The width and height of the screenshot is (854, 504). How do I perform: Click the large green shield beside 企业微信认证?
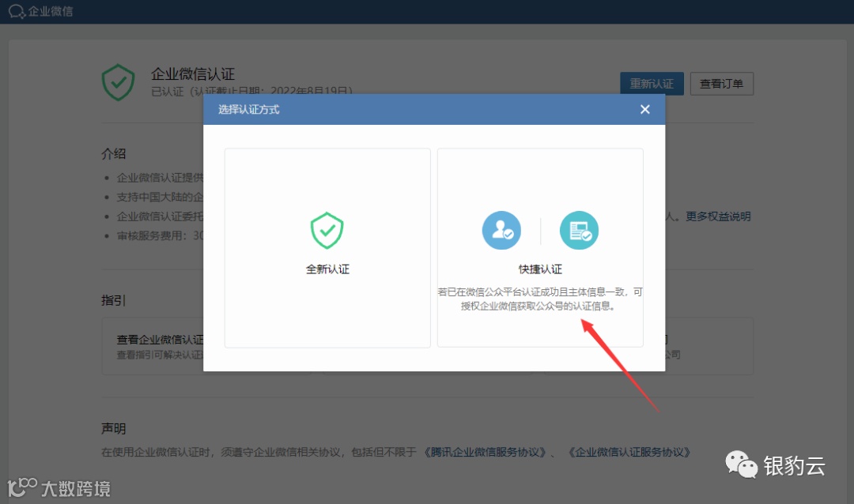point(118,83)
